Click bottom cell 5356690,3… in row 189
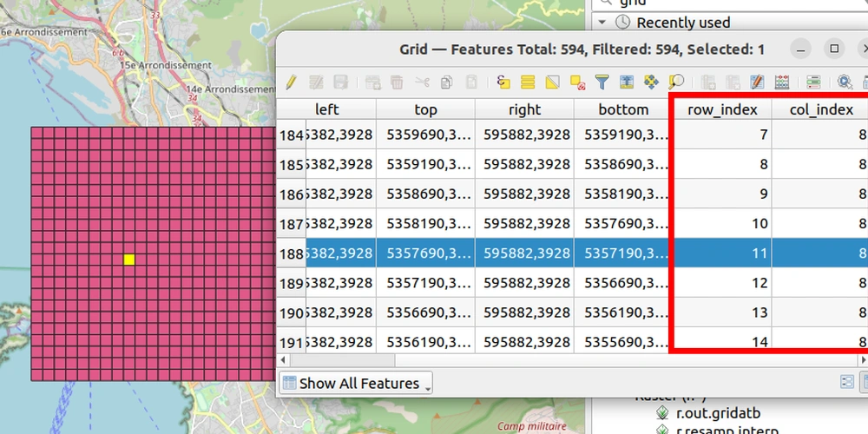The width and height of the screenshot is (868, 434). (x=623, y=284)
